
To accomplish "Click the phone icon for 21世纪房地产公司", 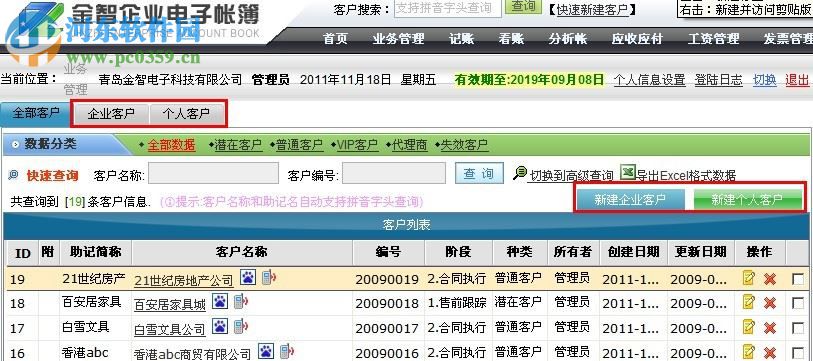I will coord(268,277).
